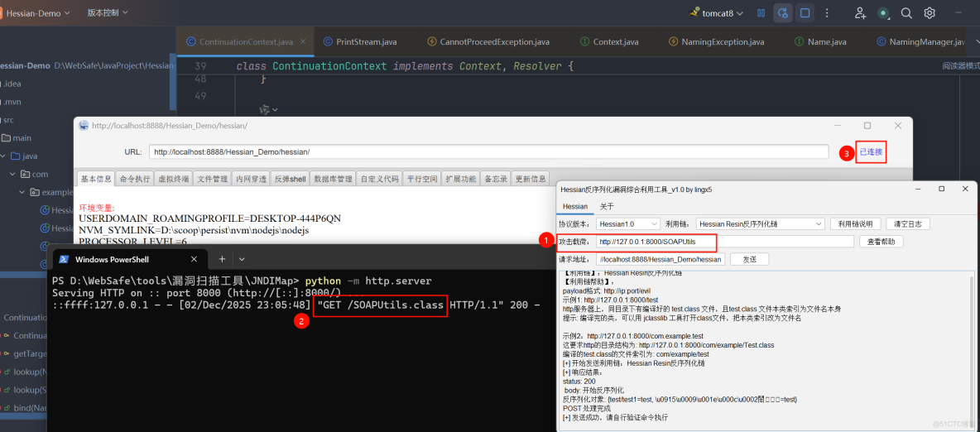Open the IDE search magnifier icon
The image size is (980, 432).
click(906, 13)
